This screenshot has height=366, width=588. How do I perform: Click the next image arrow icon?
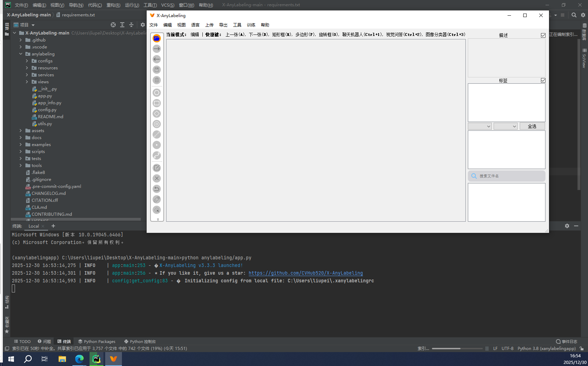157,49
